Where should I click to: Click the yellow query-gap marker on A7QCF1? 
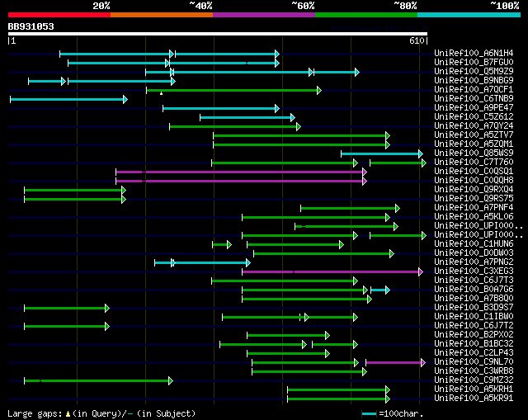(162, 93)
